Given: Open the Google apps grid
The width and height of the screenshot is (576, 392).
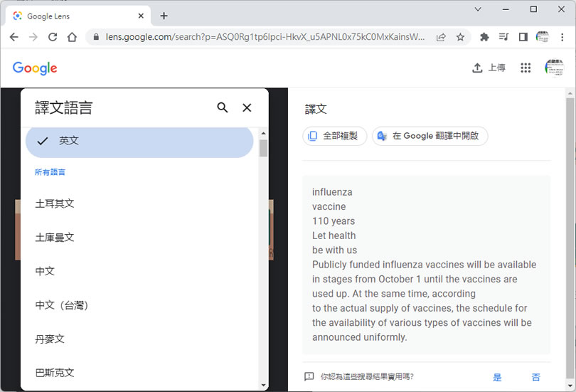Looking at the screenshot, I should [526, 68].
